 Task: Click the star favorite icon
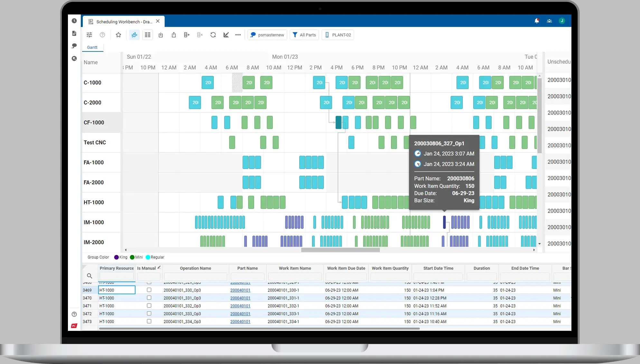tap(118, 35)
